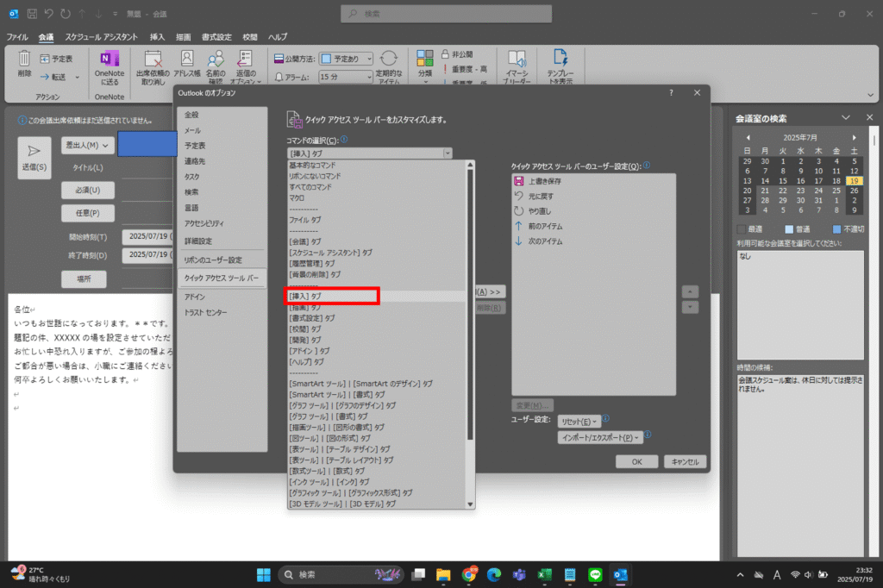Choose [校閲] タブ in dropdown list
Viewport: 883px width, 588px height.
(x=377, y=329)
